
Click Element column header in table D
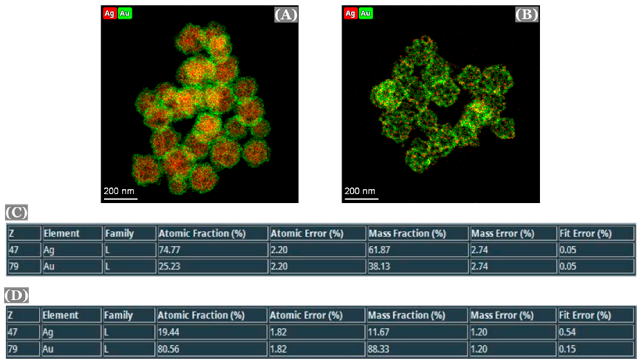click(x=61, y=315)
